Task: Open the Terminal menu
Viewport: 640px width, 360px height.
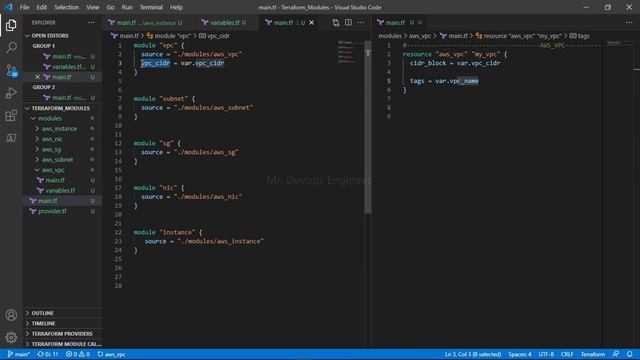Action: [x=151, y=7]
